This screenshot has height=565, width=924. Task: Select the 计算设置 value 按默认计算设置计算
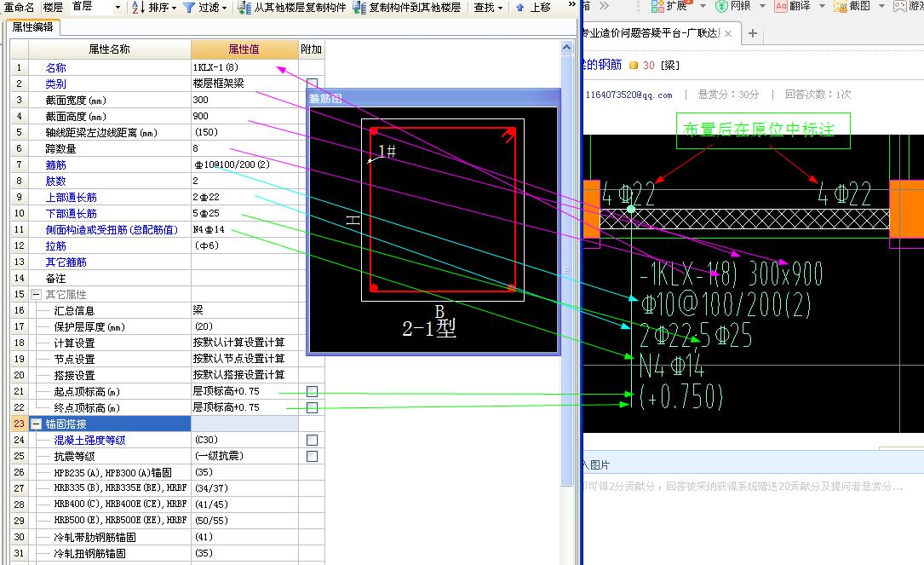point(244,343)
